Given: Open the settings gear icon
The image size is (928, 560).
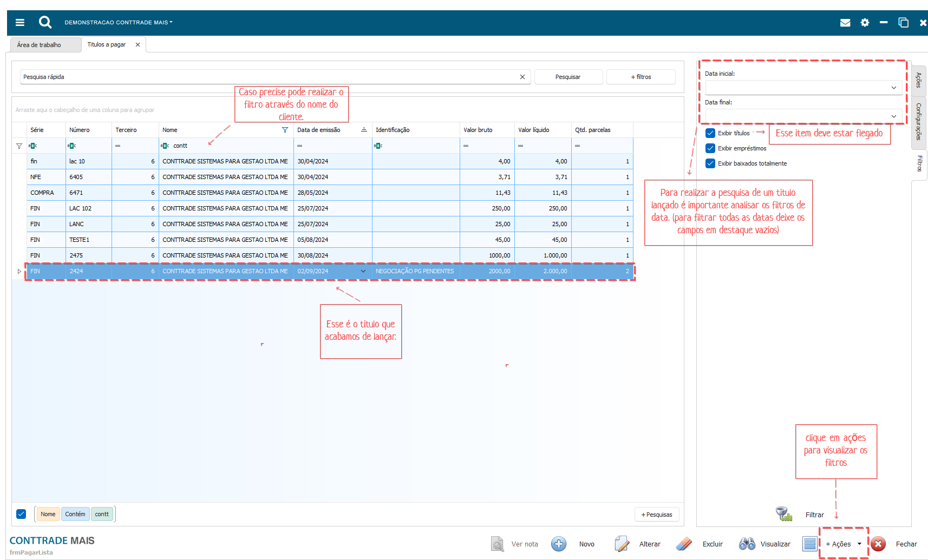Looking at the screenshot, I should click(x=865, y=23).
